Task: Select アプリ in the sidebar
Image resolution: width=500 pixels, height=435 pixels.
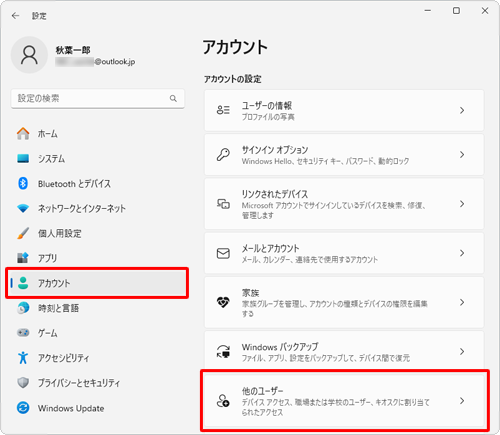Action: [x=97, y=258]
